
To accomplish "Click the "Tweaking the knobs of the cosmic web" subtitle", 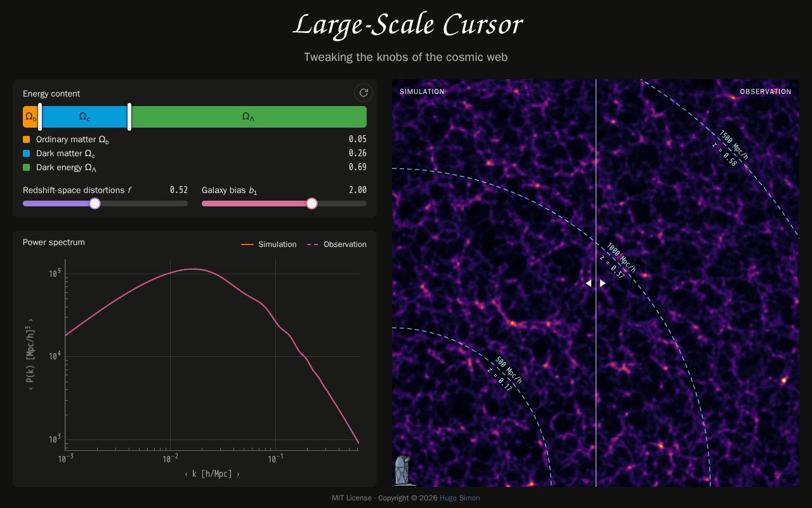I will click(406, 57).
